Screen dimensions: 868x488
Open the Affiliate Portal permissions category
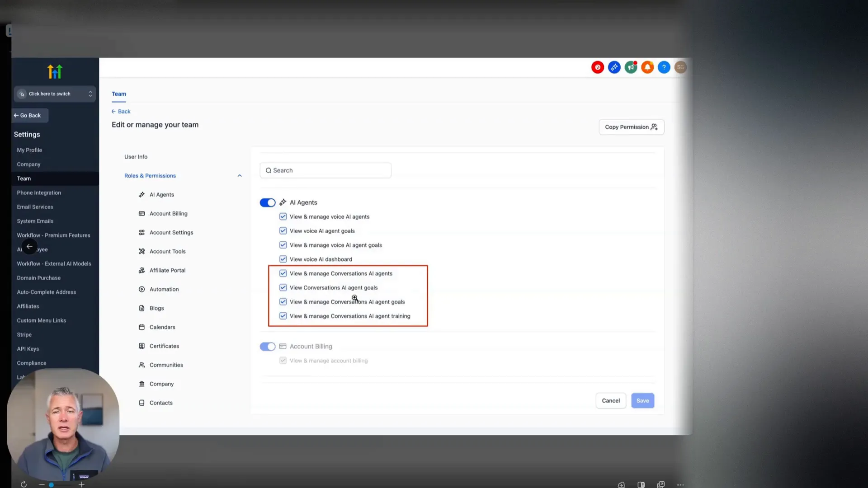point(167,270)
